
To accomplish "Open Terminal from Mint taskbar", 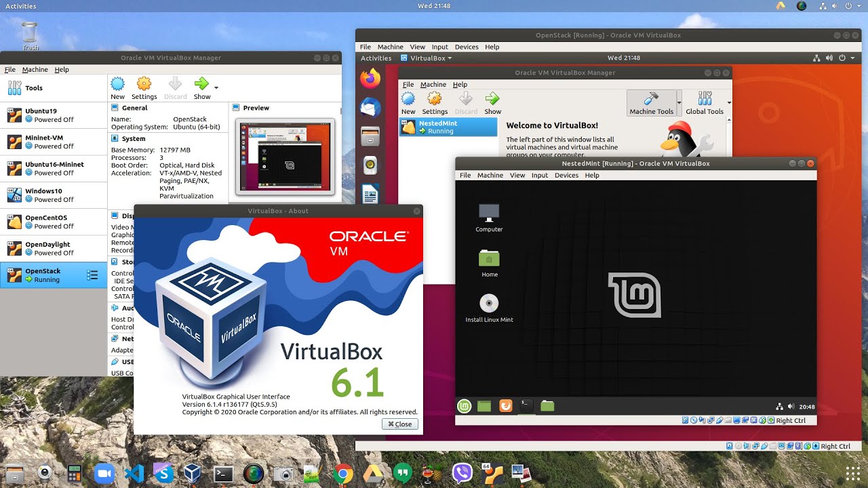I will pos(526,406).
